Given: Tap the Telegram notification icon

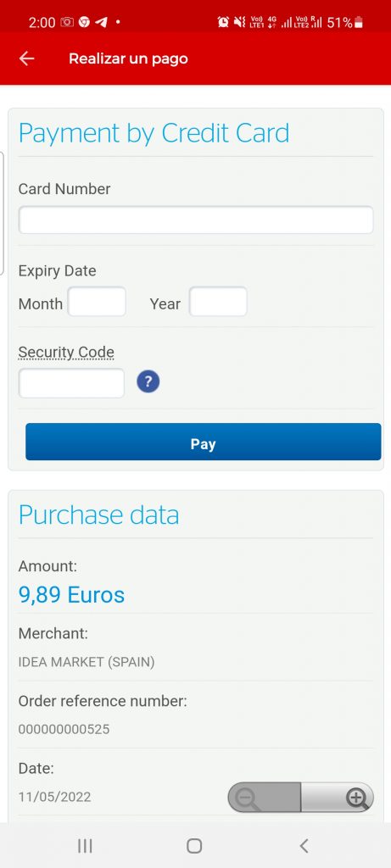Looking at the screenshot, I should pyautogui.click(x=101, y=22).
